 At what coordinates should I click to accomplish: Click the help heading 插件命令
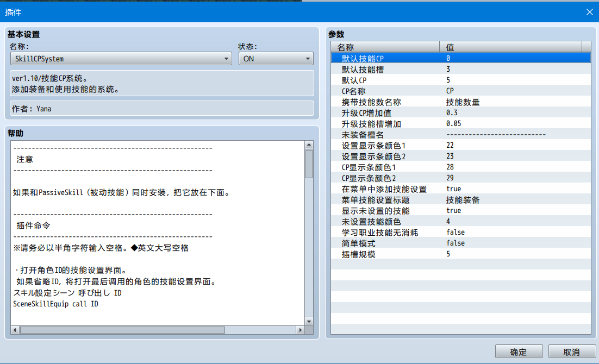(x=33, y=225)
